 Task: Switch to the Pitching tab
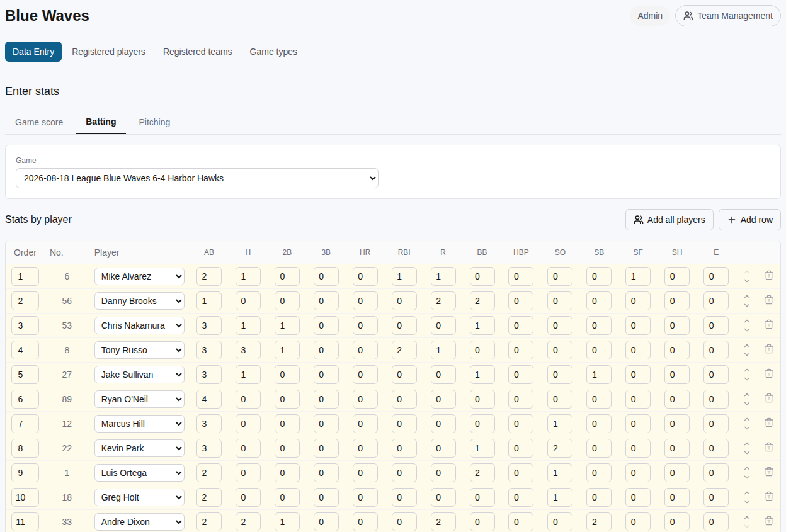[x=154, y=122]
